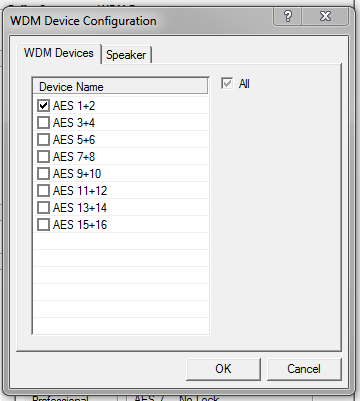Screen dimensions: 360x401
Task: Check the AES 13+14 device box
Action: (x=43, y=208)
